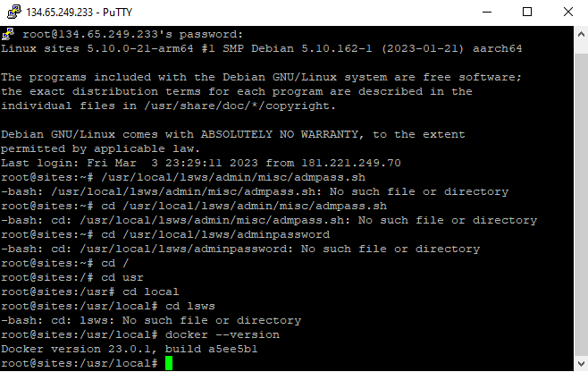Click the title bar text 134.65.249.233 - PuTTY
588x372 pixels.
pos(80,13)
